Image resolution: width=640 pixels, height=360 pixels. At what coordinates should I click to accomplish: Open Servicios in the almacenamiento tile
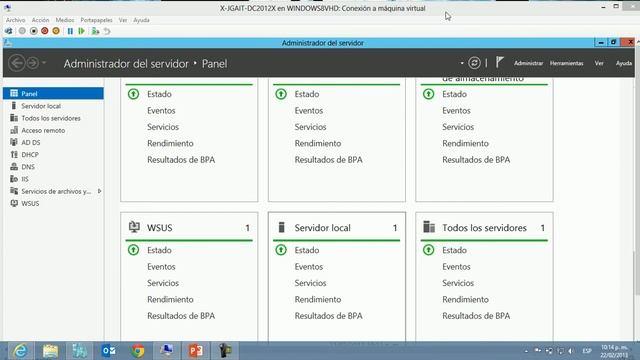pyautogui.click(x=458, y=127)
